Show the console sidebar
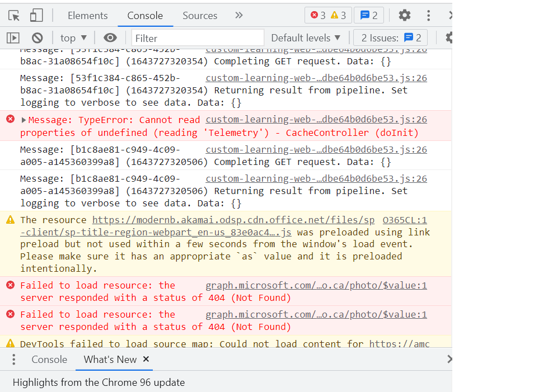 tap(13, 37)
